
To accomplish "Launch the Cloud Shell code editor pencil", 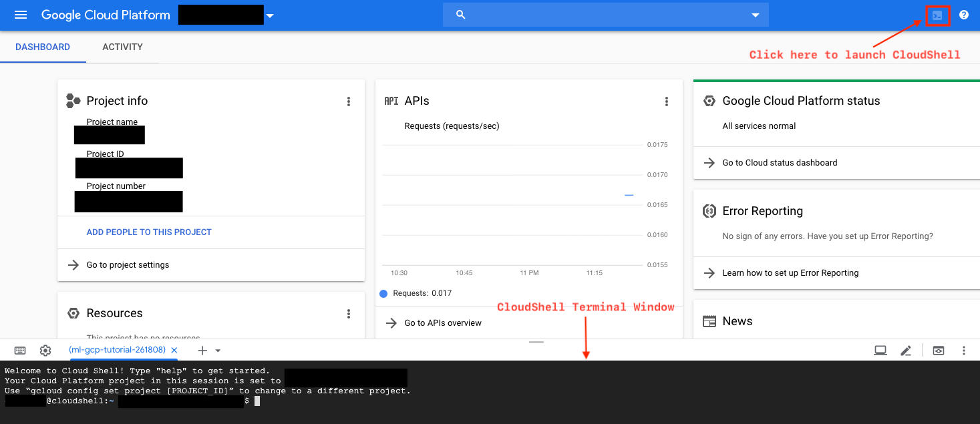I will tap(906, 351).
